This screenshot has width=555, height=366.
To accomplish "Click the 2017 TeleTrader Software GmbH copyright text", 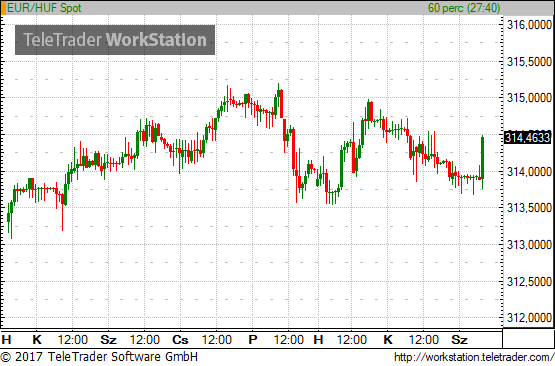I will tap(99, 356).
